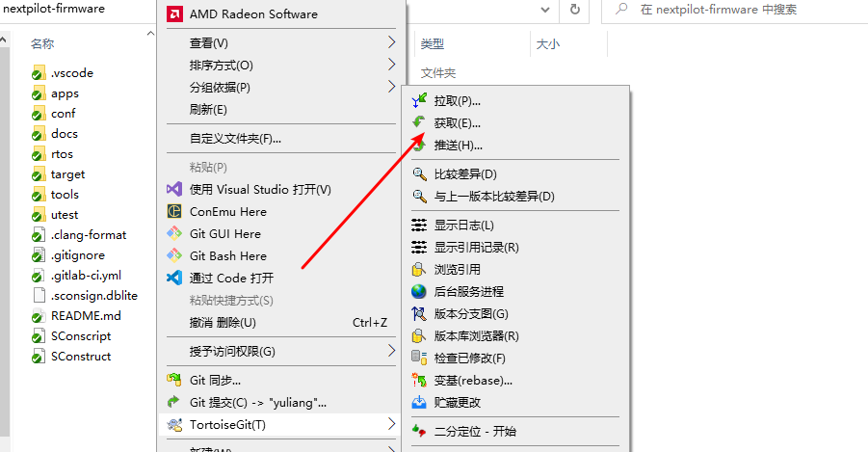Expand the 排序方式(O) submenu arrow
The height and width of the screenshot is (452, 868).
click(x=391, y=65)
